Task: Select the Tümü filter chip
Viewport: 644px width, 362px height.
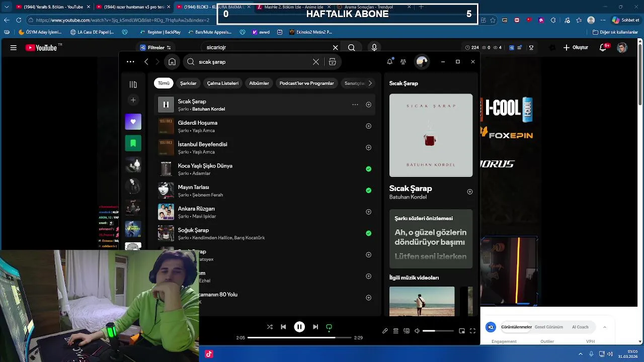Action: [x=164, y=83]
